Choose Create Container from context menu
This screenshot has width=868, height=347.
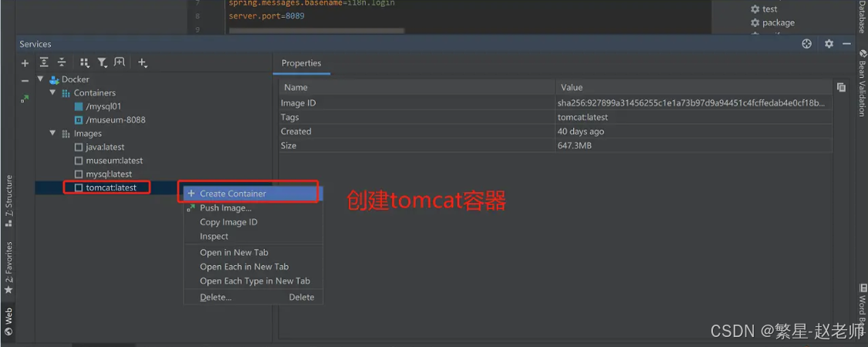[253, 194]
